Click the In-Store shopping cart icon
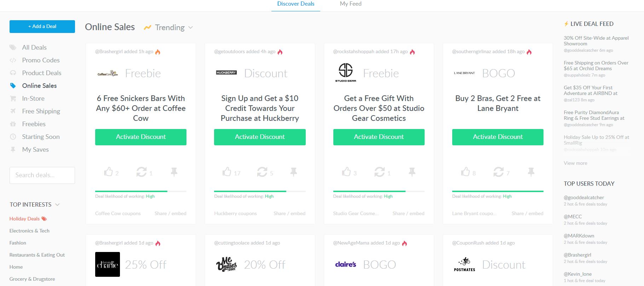The height and width of the screenshot is (286, 644). pyautogui.click(x=13, y=99)
